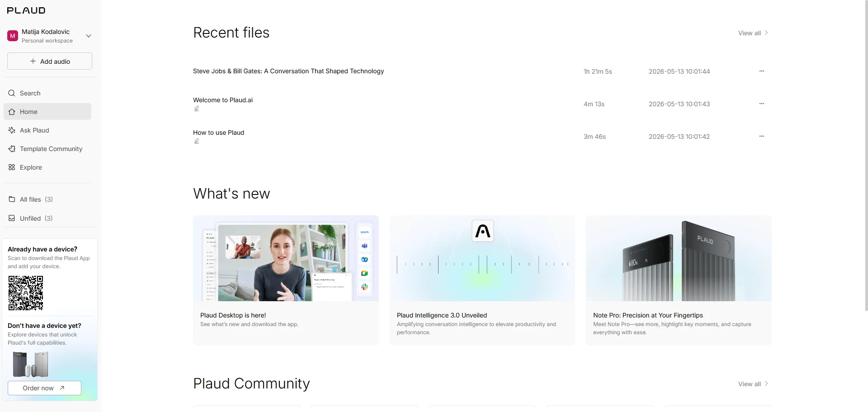Click the Add audio button
868x412 pixels.
point(50,61)
